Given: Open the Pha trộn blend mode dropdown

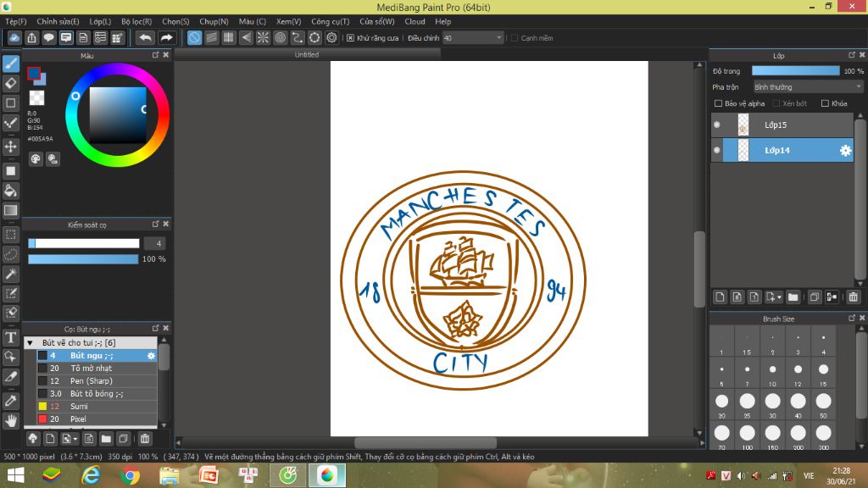Looking at the screenshot, I should [808, 87].
